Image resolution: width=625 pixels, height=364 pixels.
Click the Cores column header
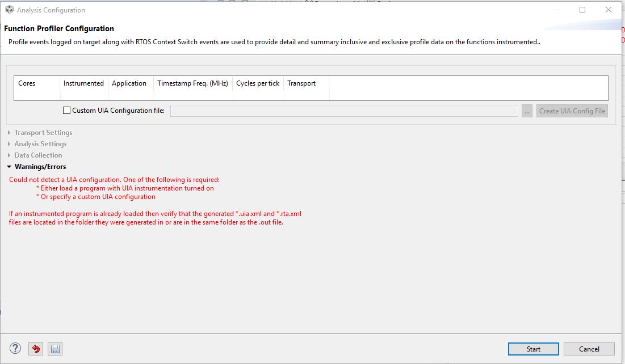pos(27,83)
